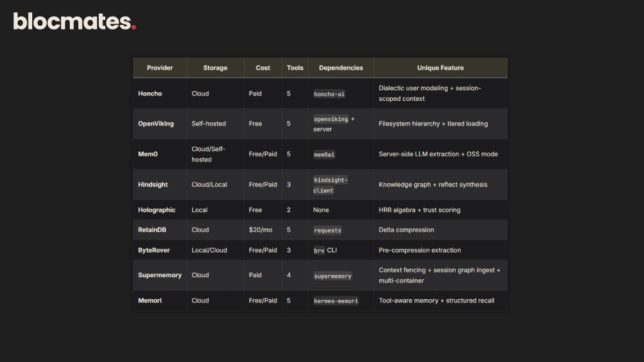Click Knowledge graph + reflect synthesis text

tap(433, 184)
